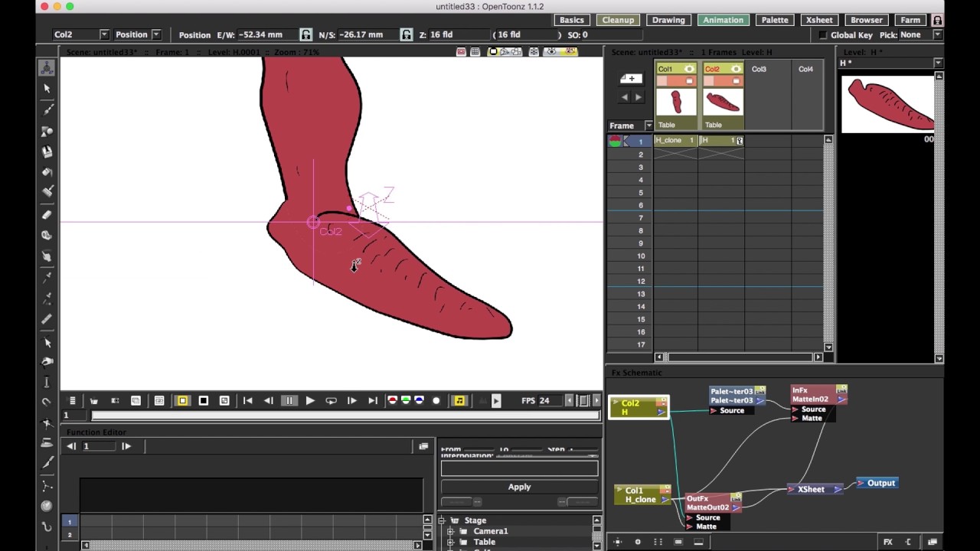
Task: Toggle Col1 camstand visibility button
Action: tap(689, 81)
